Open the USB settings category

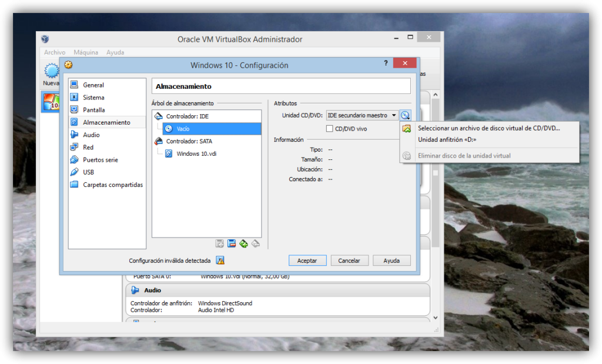pyautogui.click(x=88, y=172)
